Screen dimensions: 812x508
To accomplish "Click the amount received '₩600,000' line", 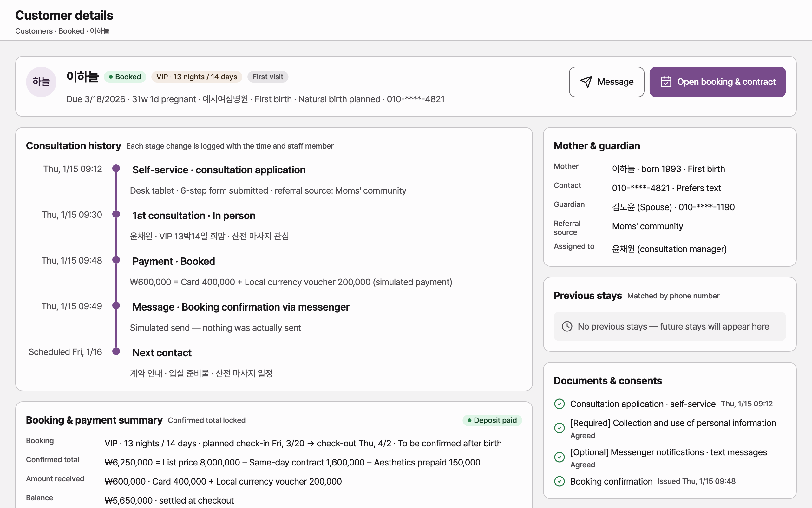I will coord(223,481).
